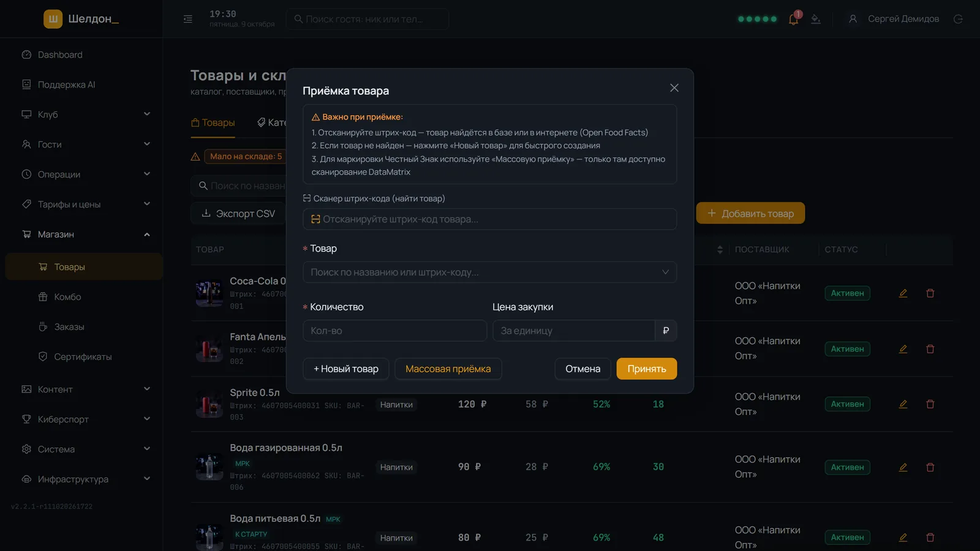980x551 pixels.
Task: Delete Вода газированная 0.5л trash icon
Action: (x=930, y=467)
